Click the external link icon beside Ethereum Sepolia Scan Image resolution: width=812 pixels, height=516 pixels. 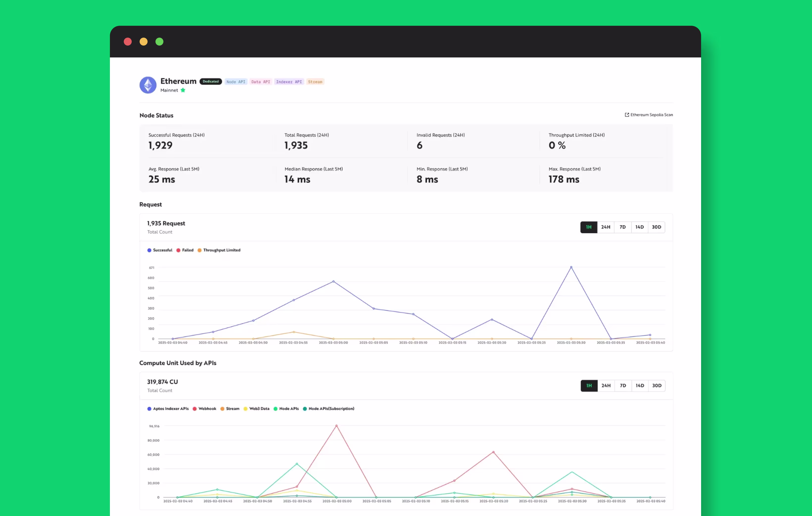click(x=627, y=115)
